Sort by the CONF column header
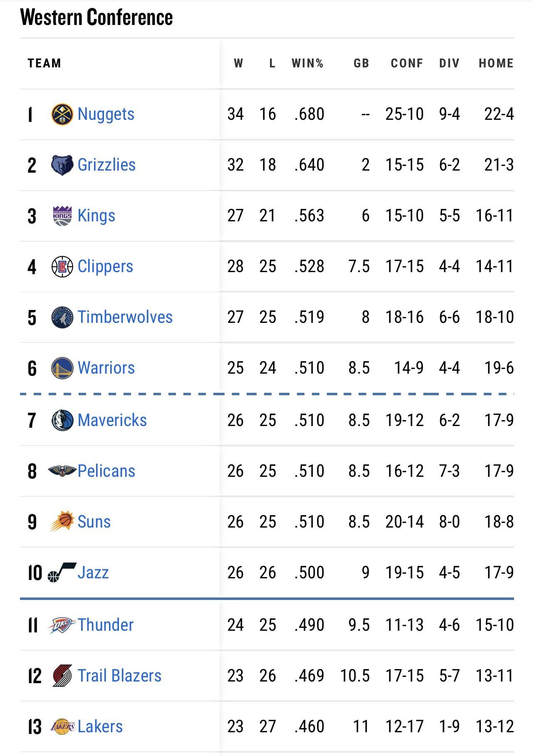The image size is (534, 756). [x=407, y=63]
